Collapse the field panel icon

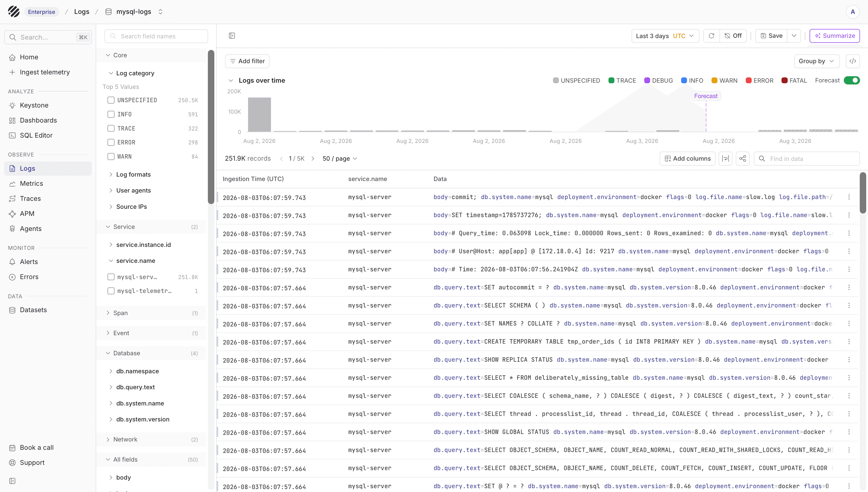232,36
